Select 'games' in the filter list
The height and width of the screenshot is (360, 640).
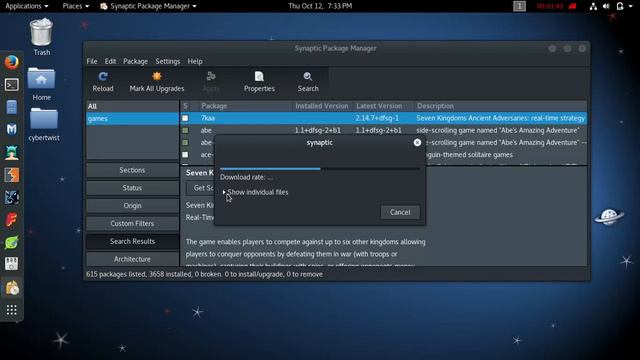(133, 118)
